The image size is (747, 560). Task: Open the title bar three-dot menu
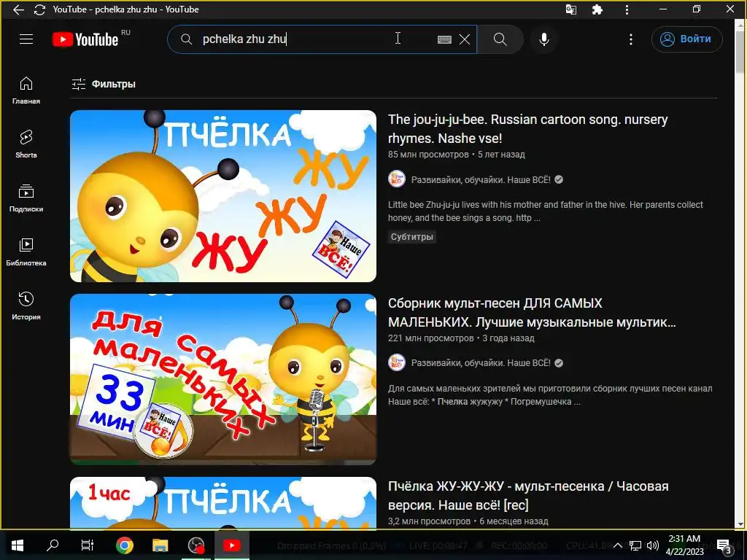click(x=627, y=9)
